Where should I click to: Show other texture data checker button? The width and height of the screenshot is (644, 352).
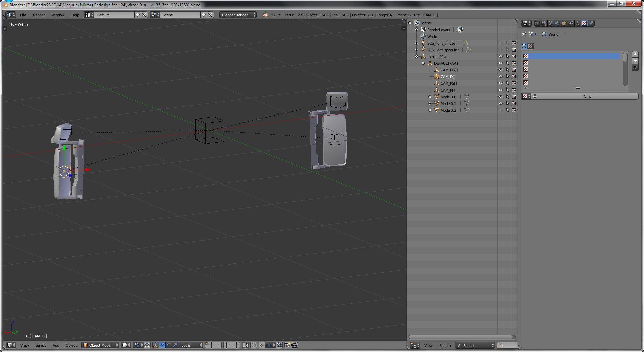[x=530, y=46]
